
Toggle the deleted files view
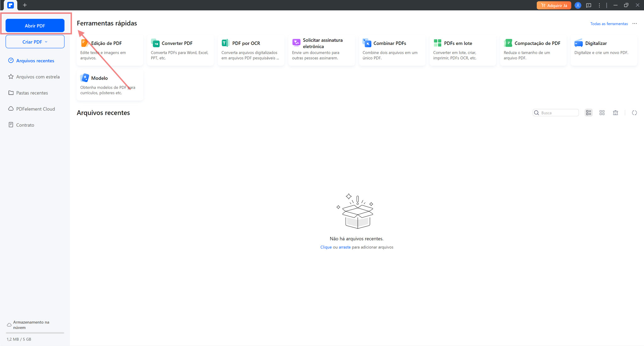point(615,113)
